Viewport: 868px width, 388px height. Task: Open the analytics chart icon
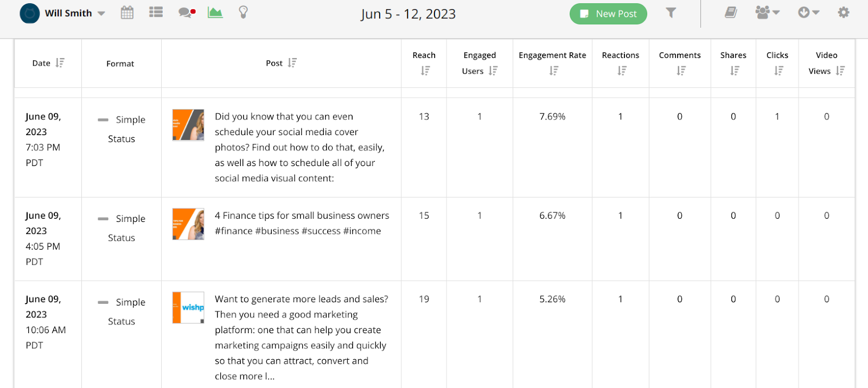[x=215, y=12]
